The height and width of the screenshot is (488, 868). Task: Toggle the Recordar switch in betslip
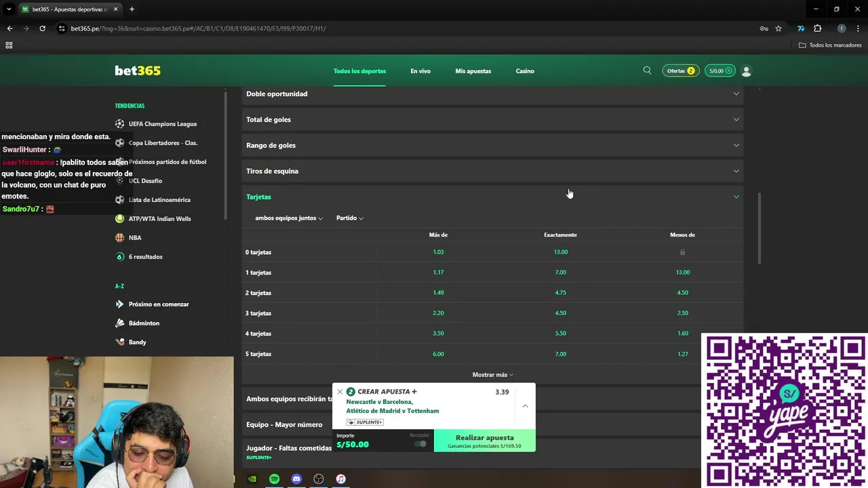(x=420, y=444)
